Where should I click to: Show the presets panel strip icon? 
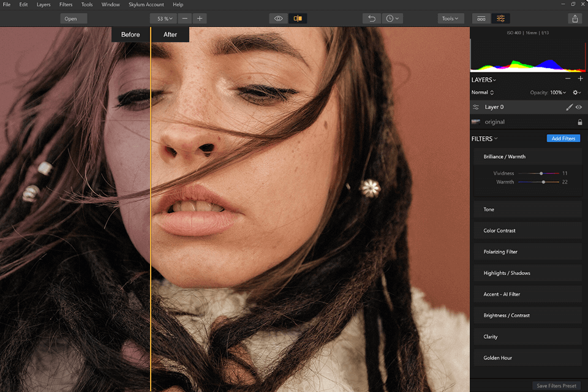click(482, 18)
